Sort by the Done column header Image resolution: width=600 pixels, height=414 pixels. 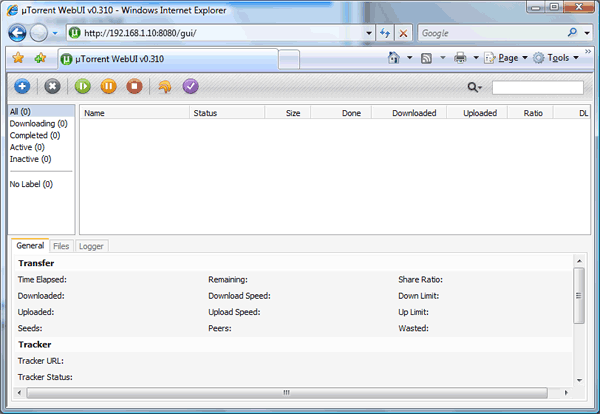pyautogui.click(x=341, y=113)
